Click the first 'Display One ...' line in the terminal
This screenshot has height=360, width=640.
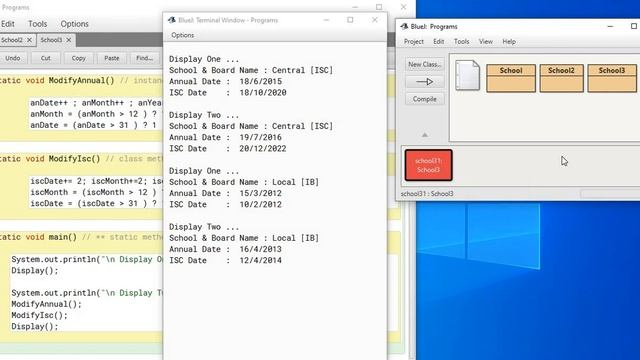[x=204, y=59]
